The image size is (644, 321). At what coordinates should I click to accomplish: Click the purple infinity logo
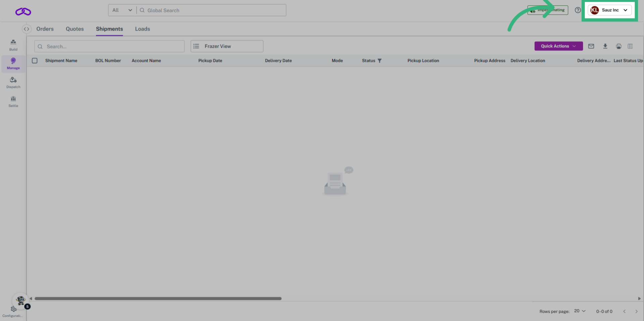pyautogui.click(x=23, y=12)
